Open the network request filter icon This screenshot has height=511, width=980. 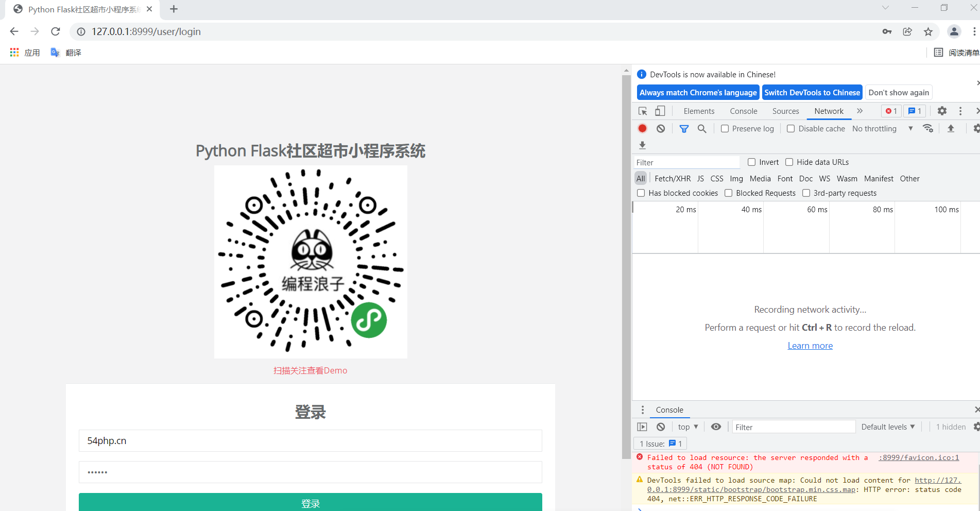point(684,128)
